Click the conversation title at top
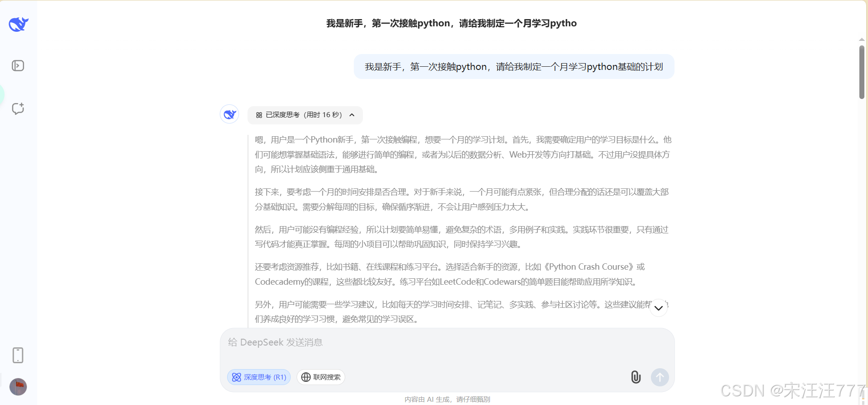The image size is (868, 405). 451,23
